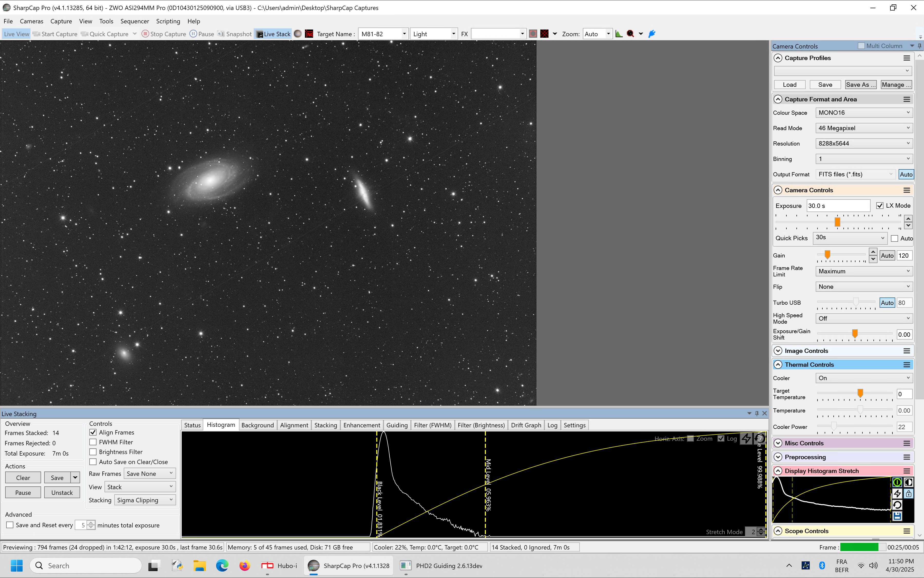
Task: Open the Stacking algorithm dropdown showing Sigma Clipping
Action: [x=145, y=500]
